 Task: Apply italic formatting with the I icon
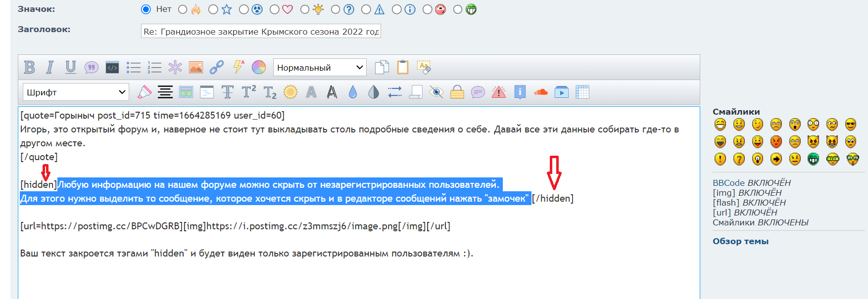pos(50,67)
